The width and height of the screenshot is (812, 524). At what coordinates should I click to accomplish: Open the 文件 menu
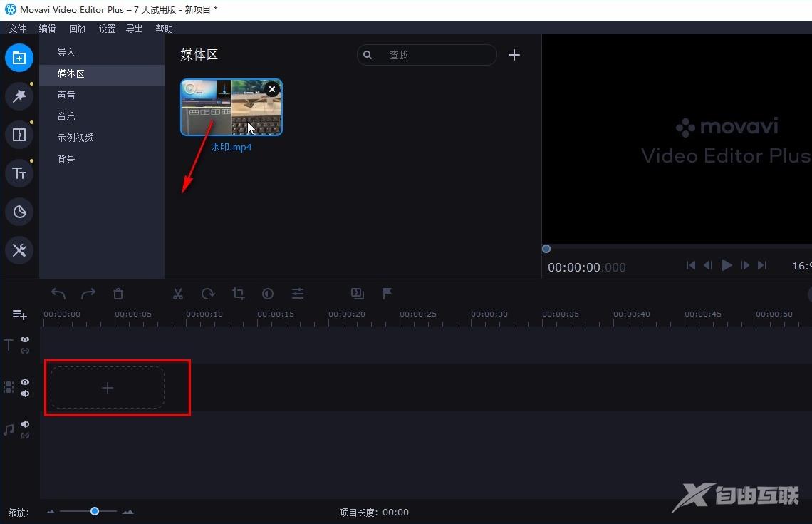[x=17, y=29]
